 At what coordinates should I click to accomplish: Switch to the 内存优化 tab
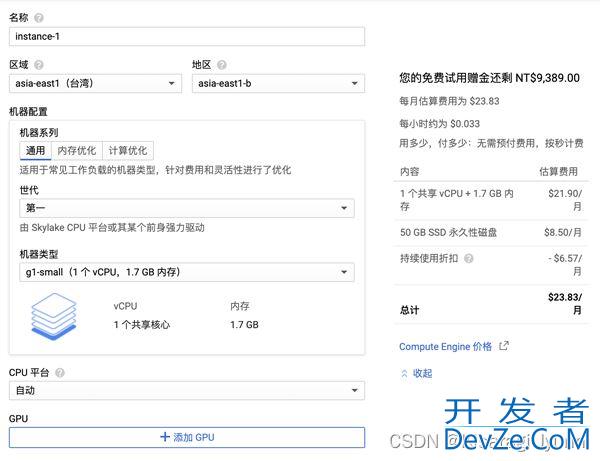click(77, 150)
